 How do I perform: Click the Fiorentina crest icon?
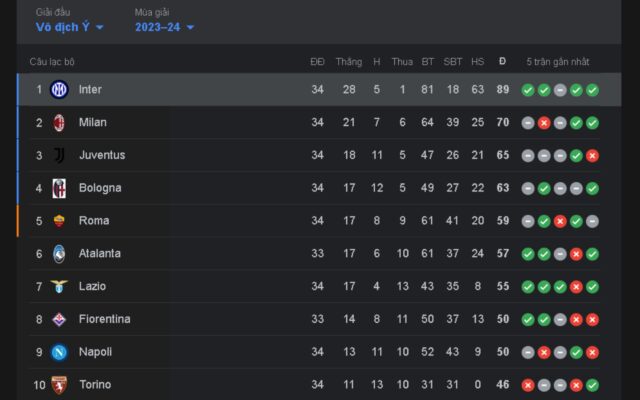[x=58, y=319]
